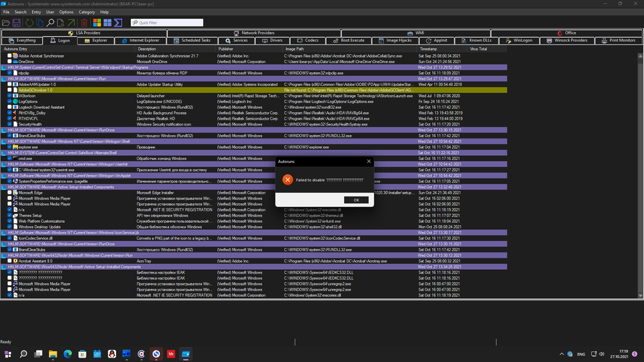Click the colored Microsoft logo filter icon
Image resolution: width=644 pixels, height=362 pixels.
point(97,23)
